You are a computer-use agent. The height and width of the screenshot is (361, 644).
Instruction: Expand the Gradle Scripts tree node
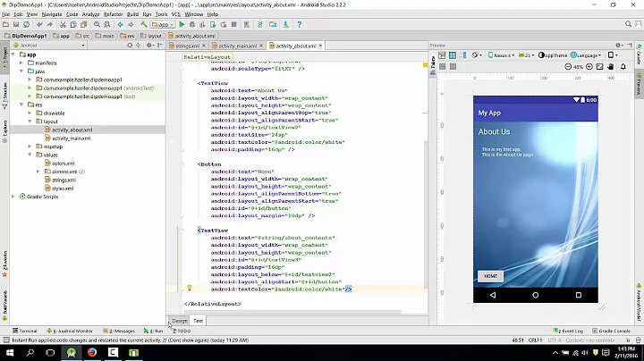13,197
